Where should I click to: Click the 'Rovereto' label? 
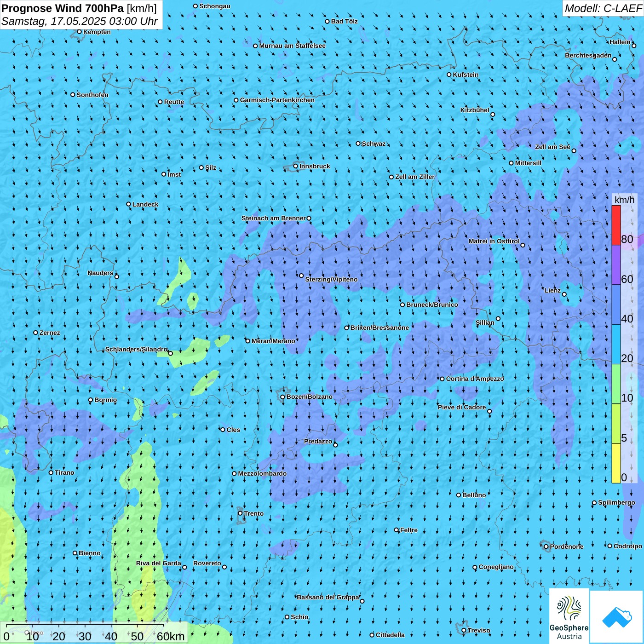pyautogui.click(x=207, y=563)
